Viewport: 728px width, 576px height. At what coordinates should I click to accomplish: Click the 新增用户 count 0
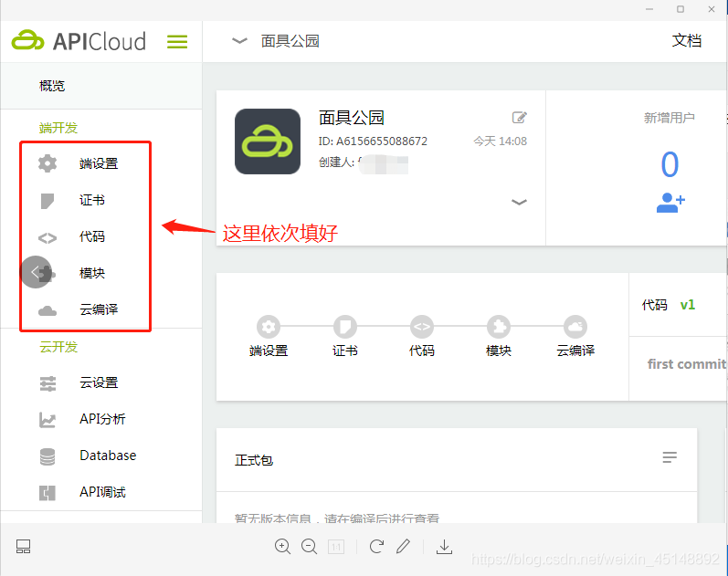click(670, 164)
